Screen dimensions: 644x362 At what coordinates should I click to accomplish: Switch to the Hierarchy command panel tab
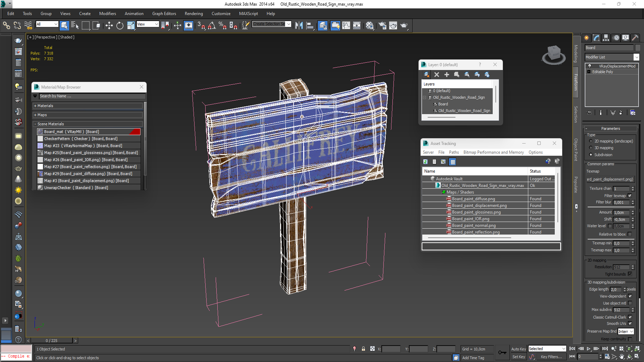(606, 38)
